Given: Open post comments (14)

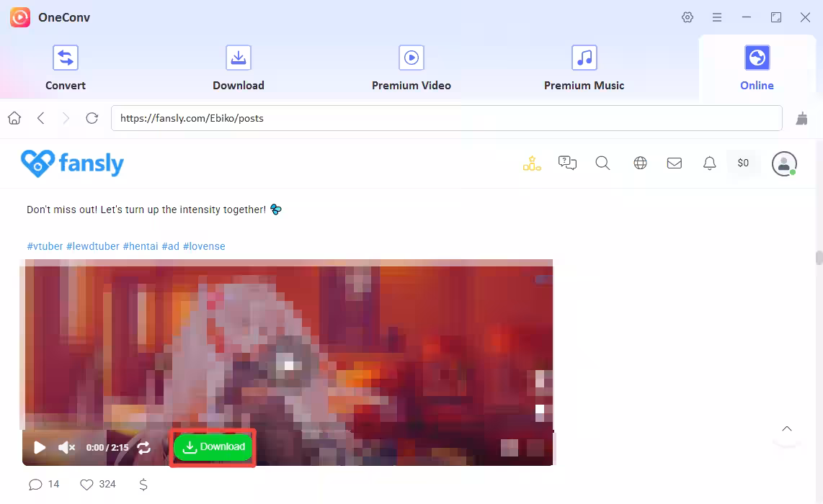Looking at the screenshot, I should pyautogui.click(x=44, y=485).
